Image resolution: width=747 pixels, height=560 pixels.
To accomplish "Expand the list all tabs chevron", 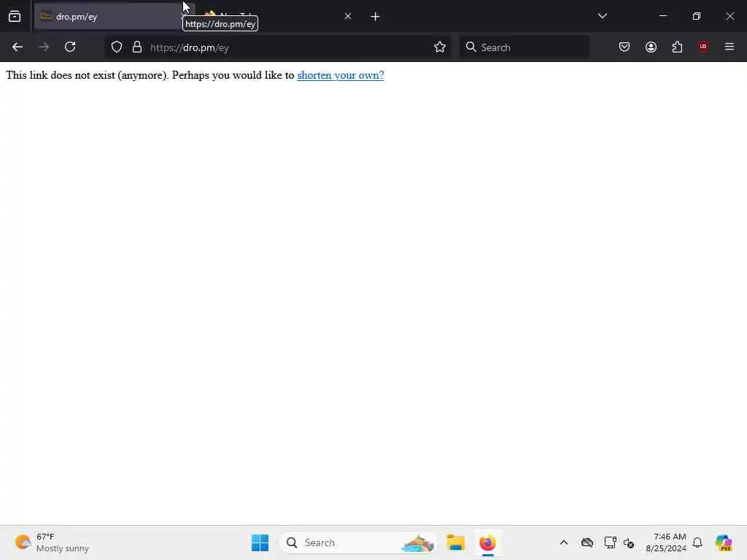I will [602, 16].
